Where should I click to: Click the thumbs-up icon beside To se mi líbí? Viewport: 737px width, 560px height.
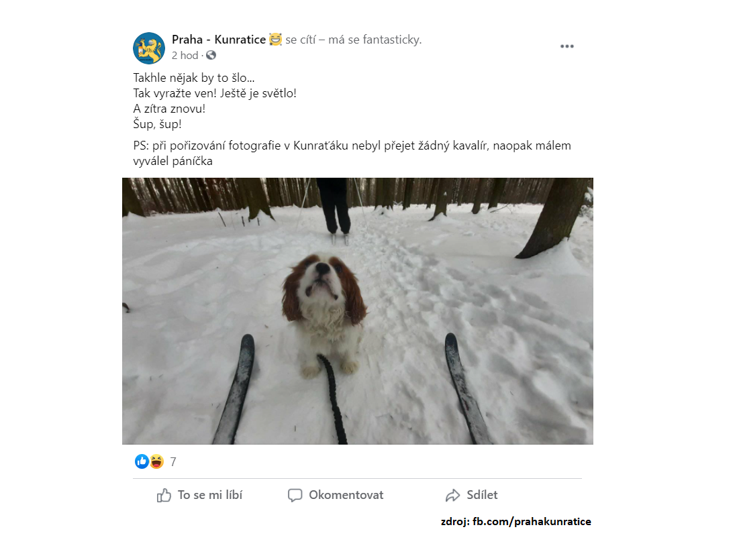[x=164, y=495]
